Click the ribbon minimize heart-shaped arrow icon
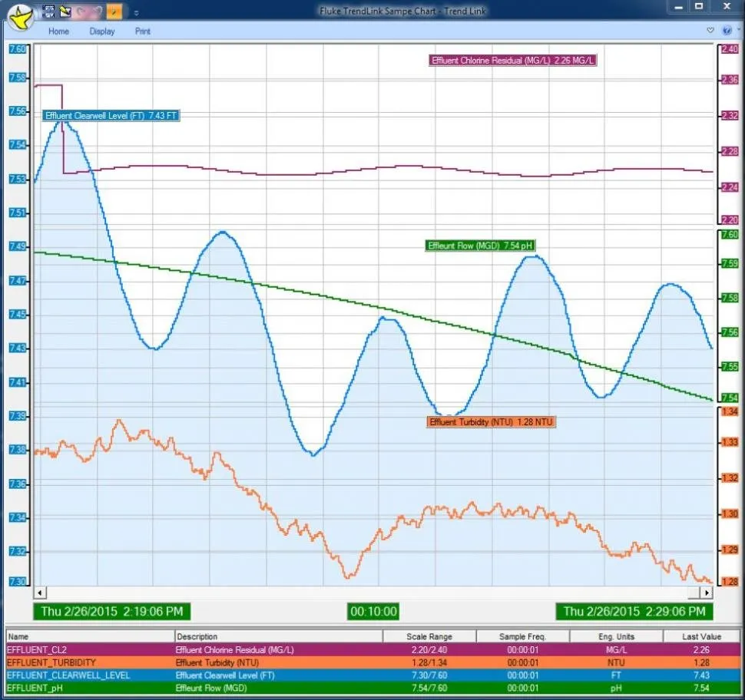The width and height of the screenshot is (745, 700). (710, 31)
